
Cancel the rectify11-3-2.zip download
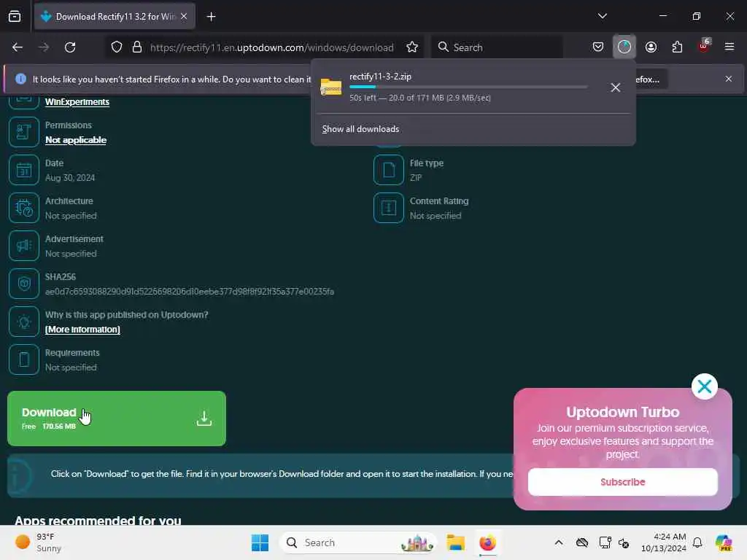click(616, 87)
